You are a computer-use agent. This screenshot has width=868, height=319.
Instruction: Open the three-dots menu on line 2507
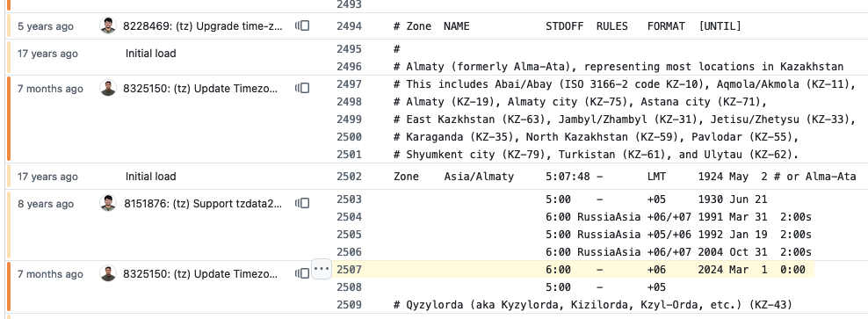321,269
